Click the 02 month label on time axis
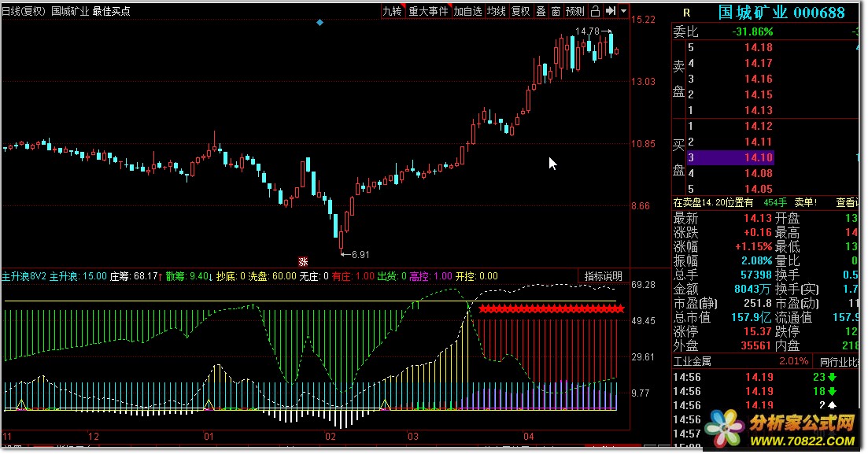The height and width of the screenshot is (454, 868). point(331,436)
